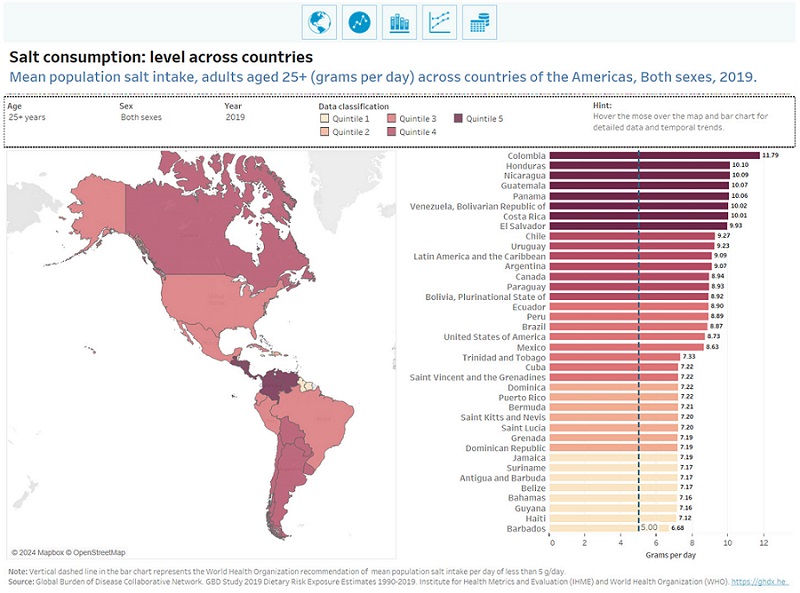
Task: Click the Bahamas country label
Action: point(527,498)
